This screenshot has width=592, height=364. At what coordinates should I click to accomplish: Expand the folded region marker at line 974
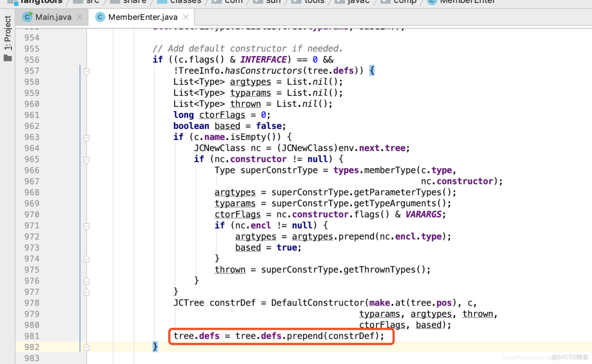click(86, 258)
